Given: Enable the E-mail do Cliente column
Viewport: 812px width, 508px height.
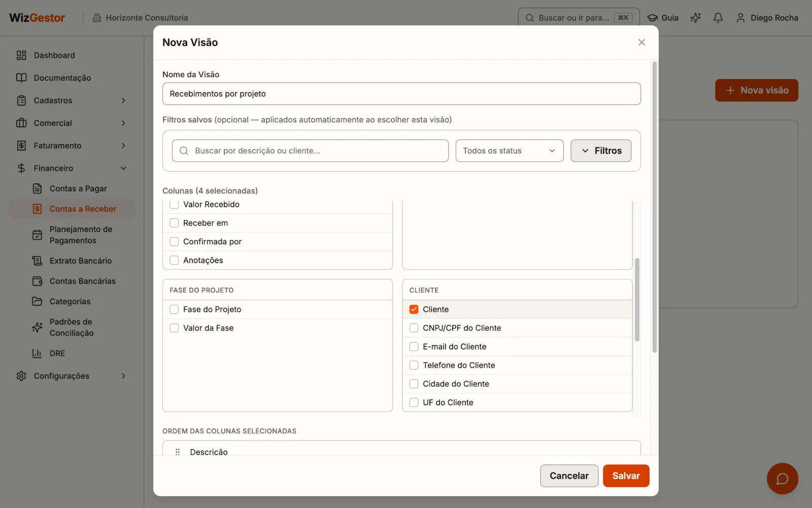Looking at the screenshot, I should coord(414,346).
